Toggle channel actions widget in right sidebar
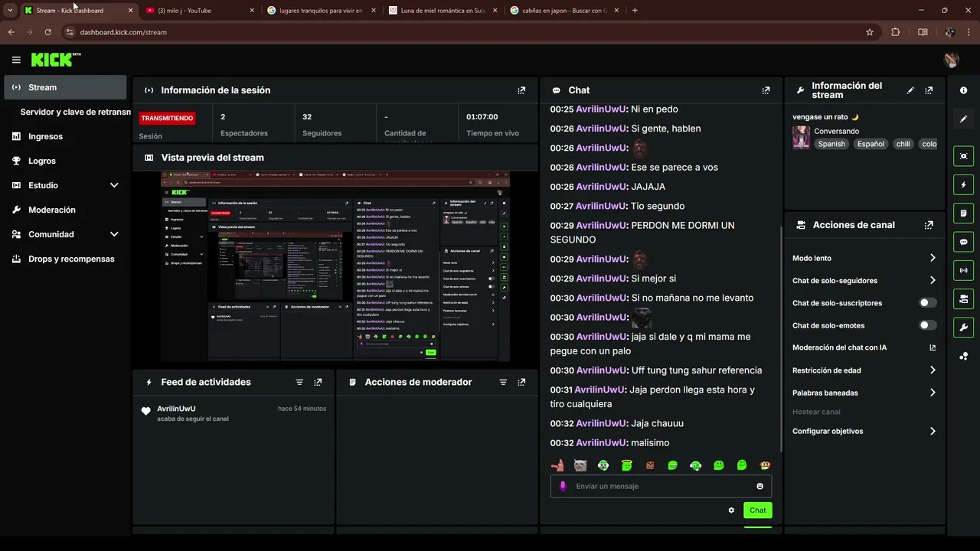This screenshot has height=551, width=980. point(963,298)
